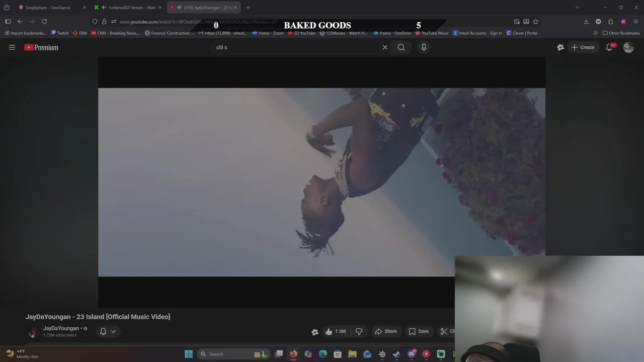This screenshot has height=362, width=644.
Task: Bookmark this page with star icon
Action: (x=535, y=22)
